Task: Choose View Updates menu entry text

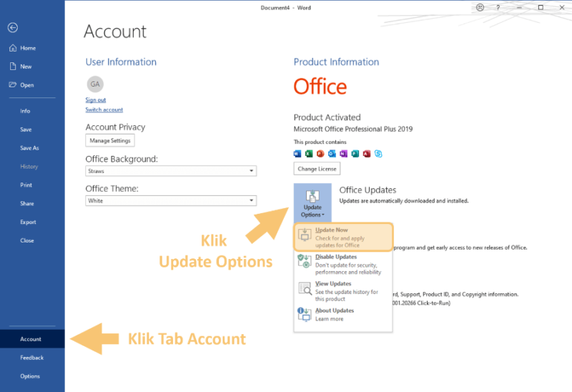Action: coord(333,283)
